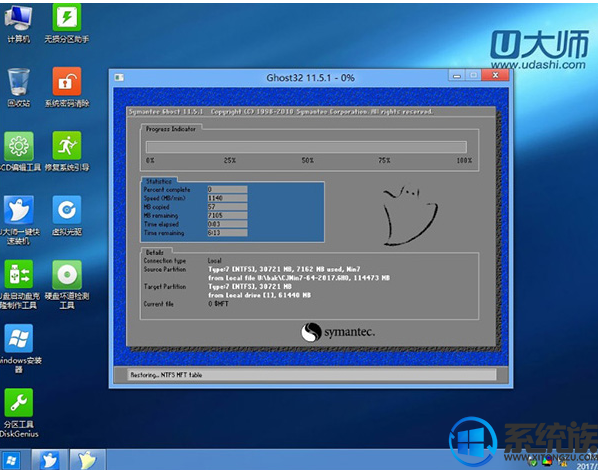Open the 回收站 recycle bin icon
The height and width of the screenshot is (470, 598).
[18, 88]
